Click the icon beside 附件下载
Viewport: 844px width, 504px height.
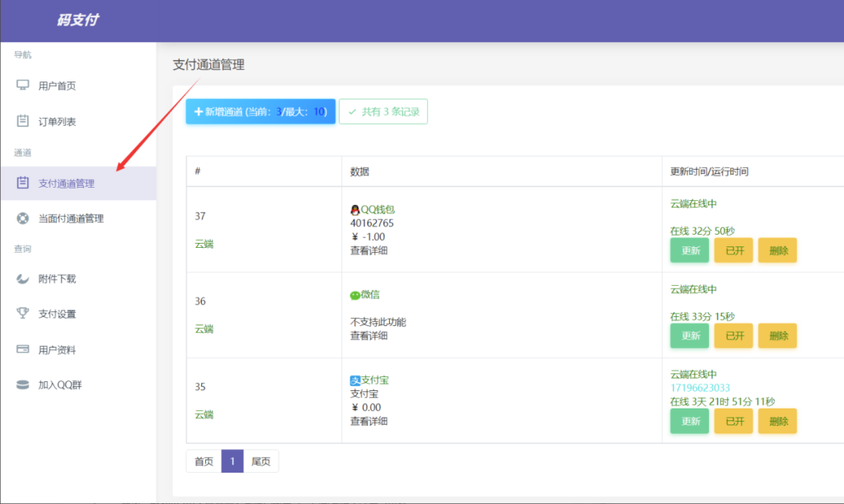(22, 278)
